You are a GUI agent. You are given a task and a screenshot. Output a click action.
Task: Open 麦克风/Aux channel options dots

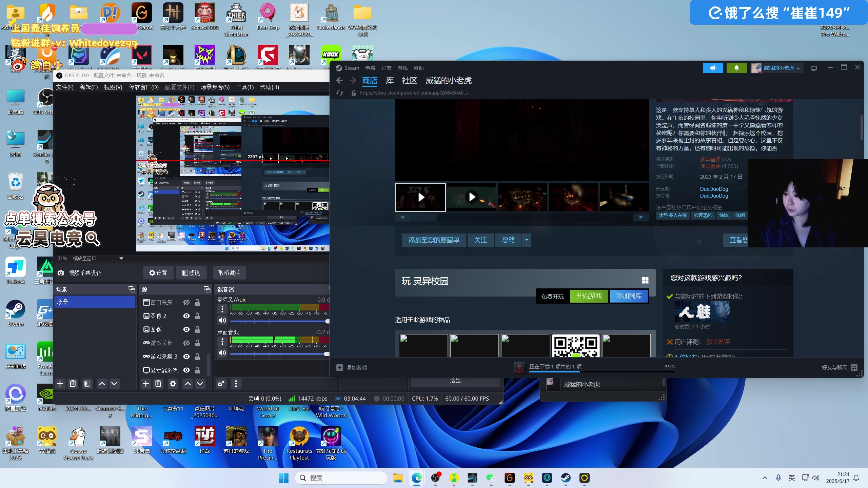pos(222,309)
